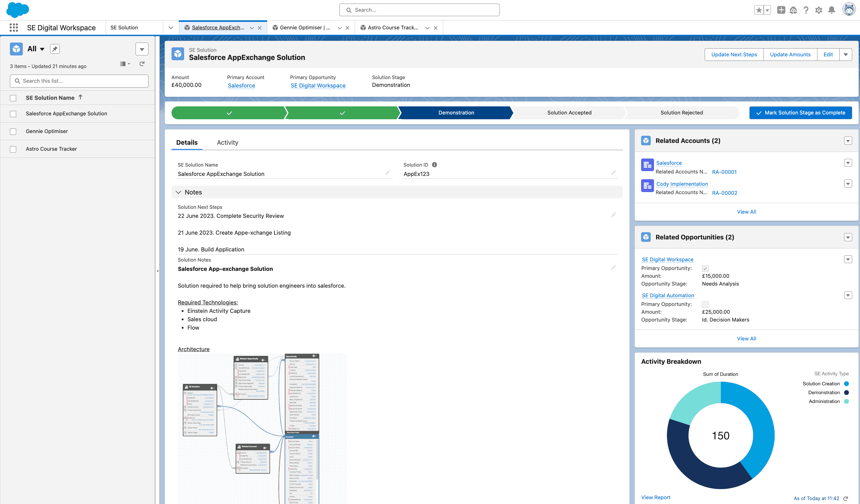Open the Cody Implementation row actions
Screen dimensions: 860x504
pyautogui.click(x=848, y=184)
